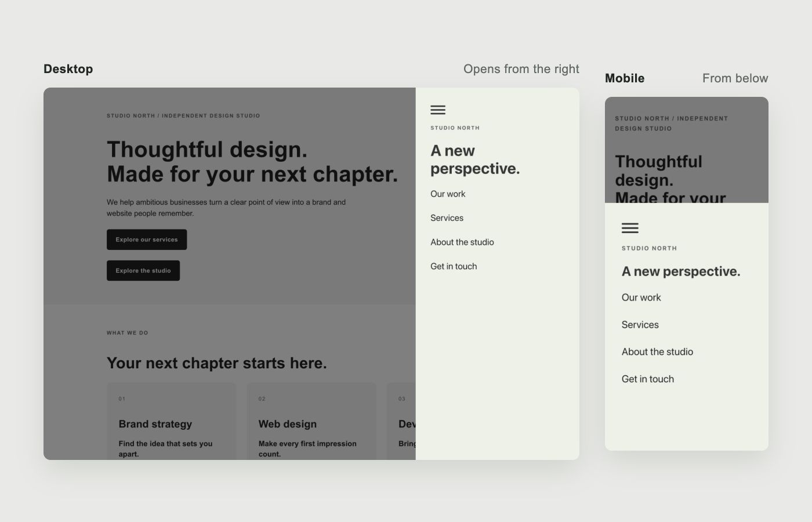Select 'About the studio' in desktop menu

coord(462,242)
